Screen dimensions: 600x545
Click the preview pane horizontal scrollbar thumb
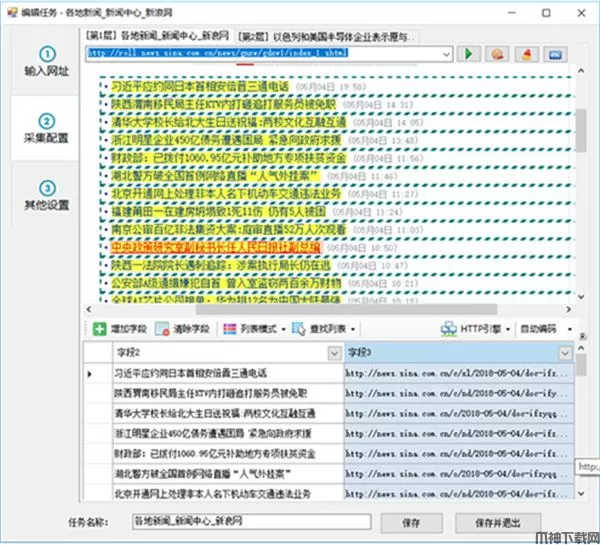point(346,309)
